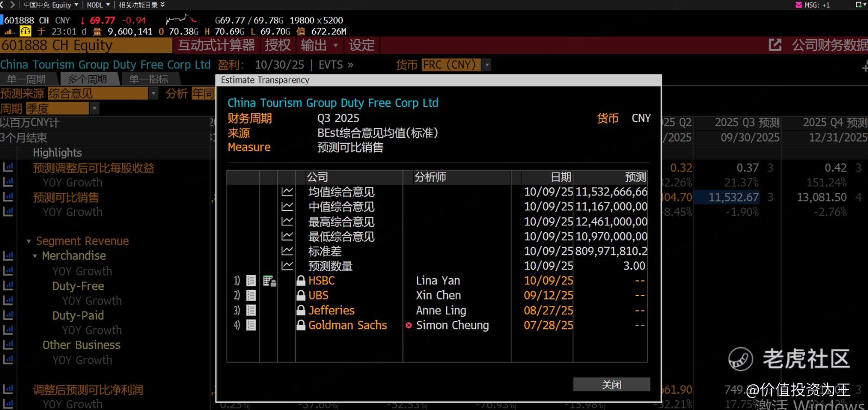Click the lock icon beside UBS
868x410 pixels.
pyautogui.click(x=301, y=295)
